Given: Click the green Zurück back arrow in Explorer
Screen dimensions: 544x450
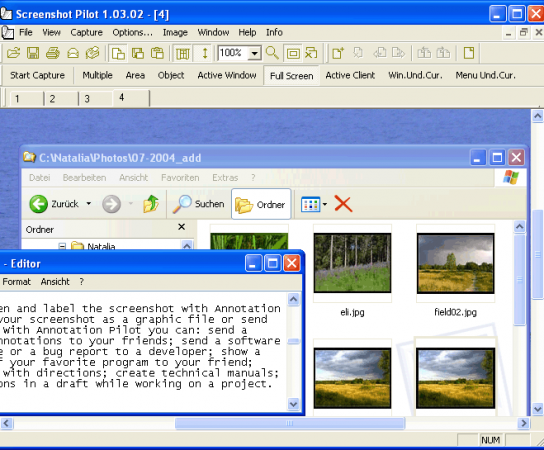Looking at the screenshot, I should 38,204.
